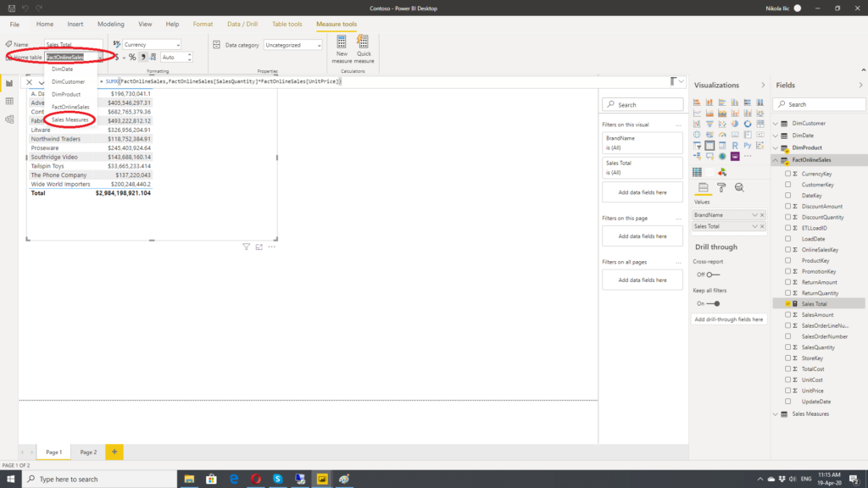Image resolution: width=868 pixels, height=488 pixels.
Task: Open the Format paint-roller pane
Action: [721, 187]
